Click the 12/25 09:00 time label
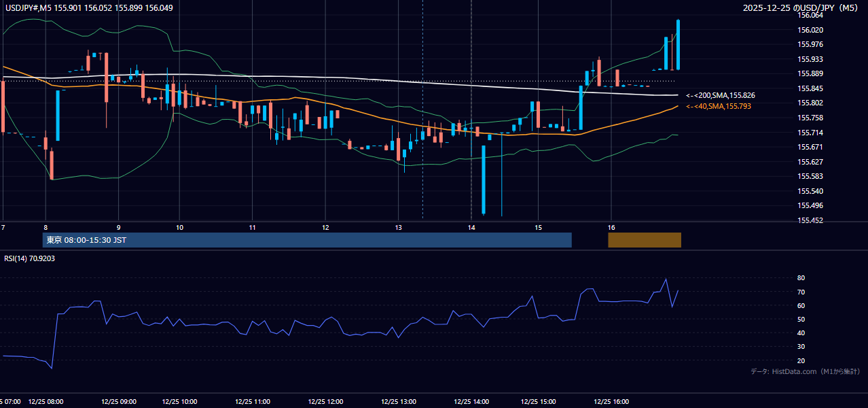This screenshot has height=408, width=868. (118, 401)
